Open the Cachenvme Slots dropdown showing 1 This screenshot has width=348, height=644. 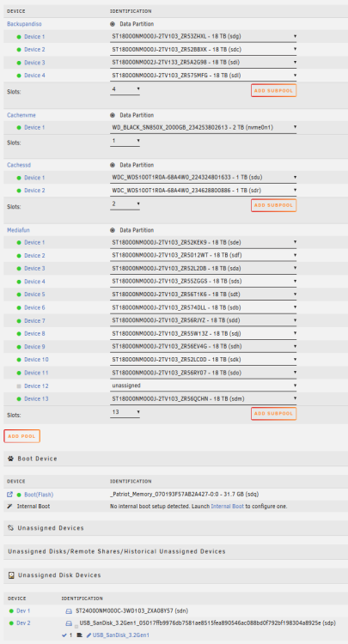125,142
